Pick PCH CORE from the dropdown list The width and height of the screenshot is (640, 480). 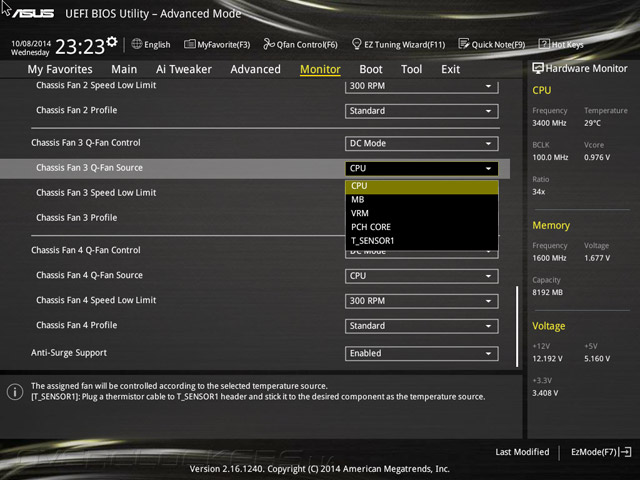pos(422,227)
